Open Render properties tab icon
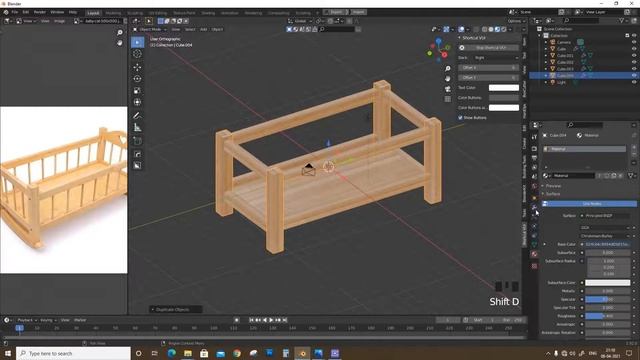 pyautogui.click(x=534, y=148)
